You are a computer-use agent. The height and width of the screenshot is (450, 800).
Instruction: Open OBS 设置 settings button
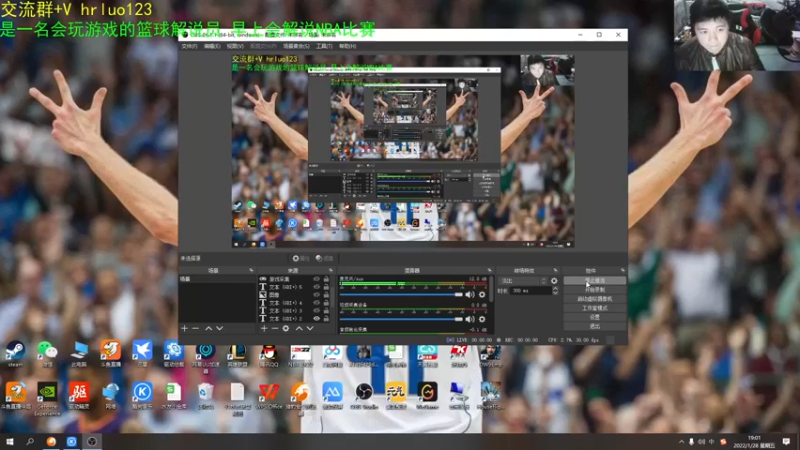click(x=594, y=317)
